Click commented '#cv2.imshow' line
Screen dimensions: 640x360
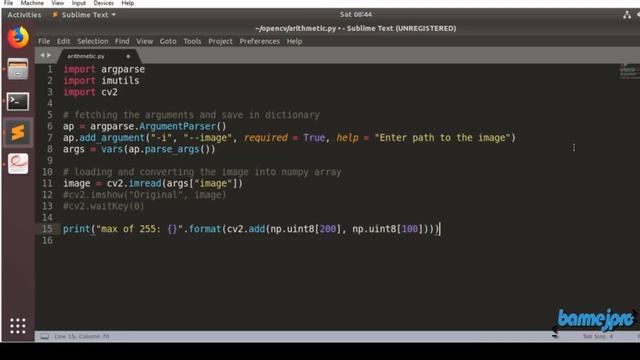(144, 195)
